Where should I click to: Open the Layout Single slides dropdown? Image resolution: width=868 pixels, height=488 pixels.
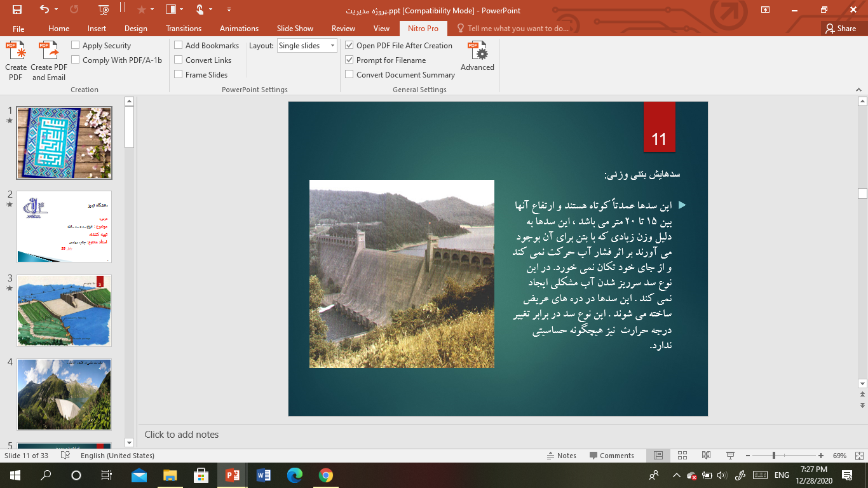(332, 46)
